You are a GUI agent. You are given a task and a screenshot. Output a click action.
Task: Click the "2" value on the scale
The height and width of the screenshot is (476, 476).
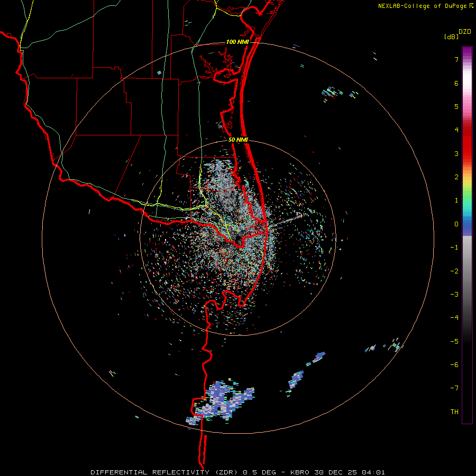click(x=456, y=177)
